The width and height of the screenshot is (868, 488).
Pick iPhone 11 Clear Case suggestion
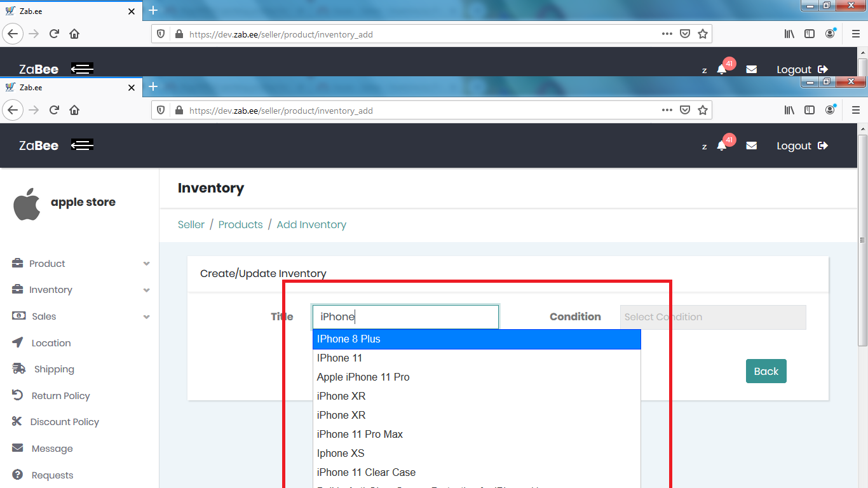(477, 473)
